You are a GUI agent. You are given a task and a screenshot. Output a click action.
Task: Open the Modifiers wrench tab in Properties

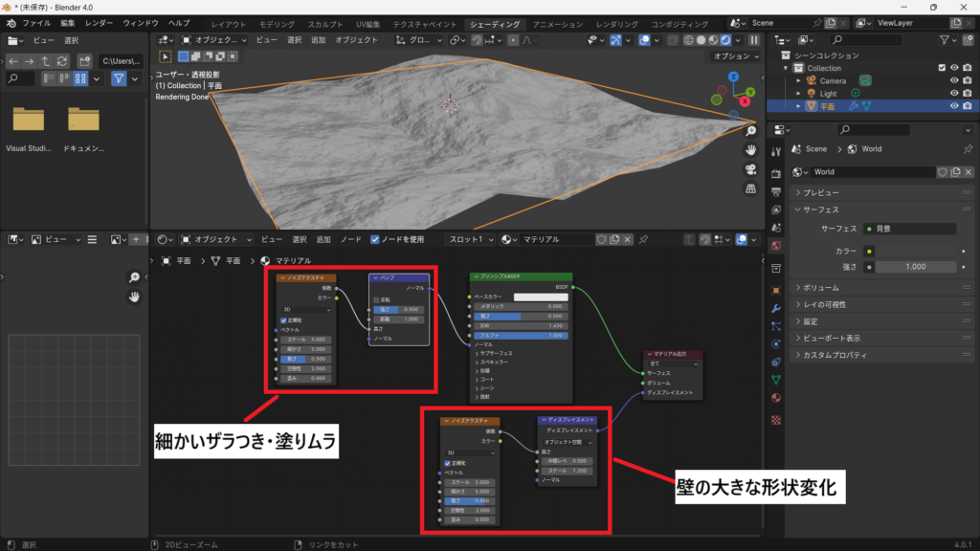point(775,308)
